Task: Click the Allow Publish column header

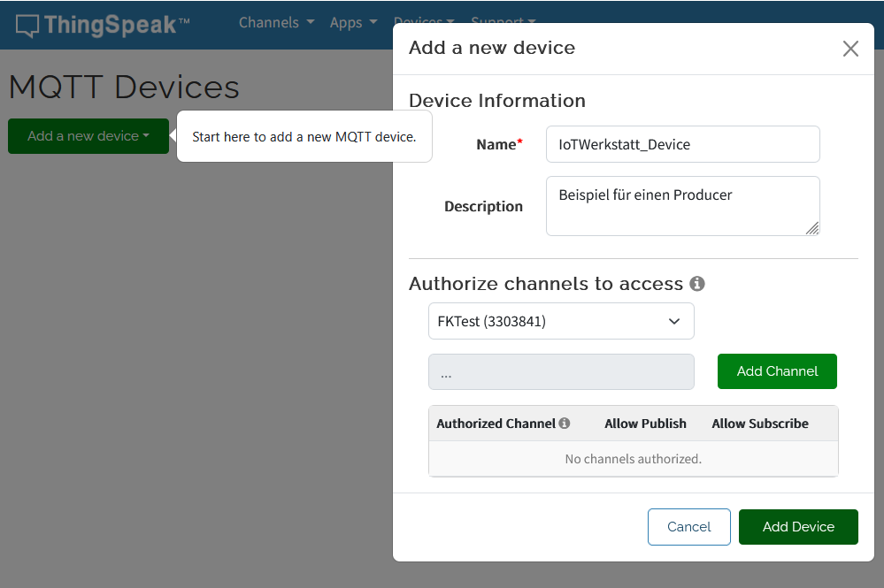Action: [x=645, y=424]
